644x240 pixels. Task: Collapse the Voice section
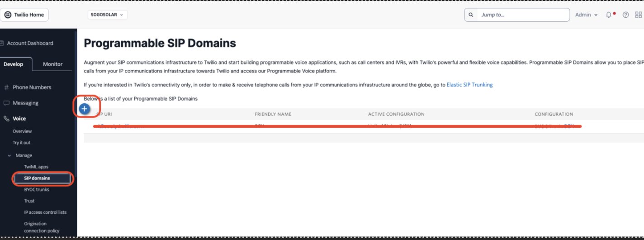[19, 119]
